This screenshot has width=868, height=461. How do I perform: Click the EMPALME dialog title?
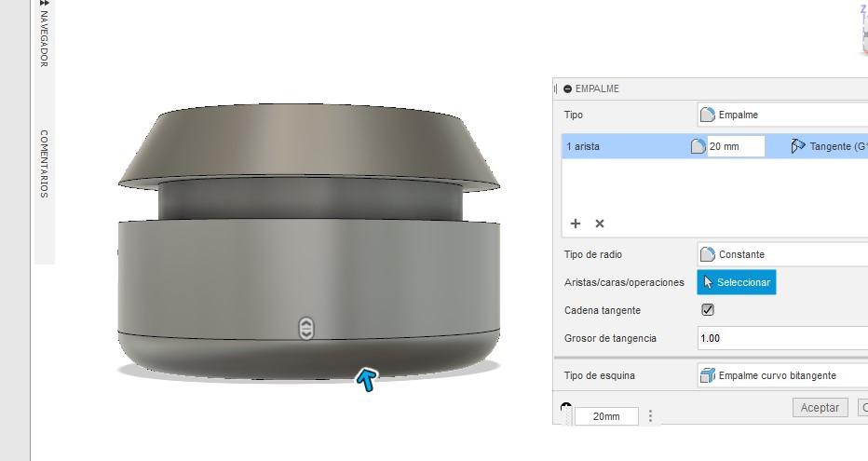[597, 88]
